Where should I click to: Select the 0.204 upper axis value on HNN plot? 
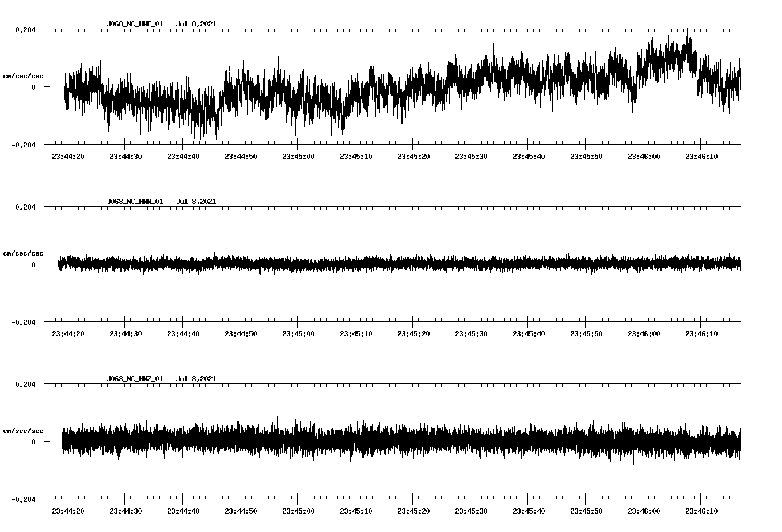[25, 207]
